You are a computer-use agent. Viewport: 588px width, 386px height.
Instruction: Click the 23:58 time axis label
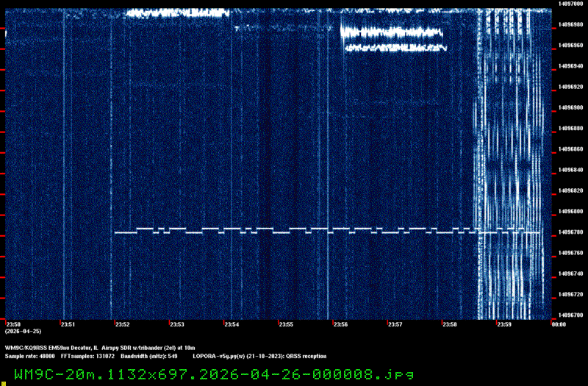[x=449, y=324]
